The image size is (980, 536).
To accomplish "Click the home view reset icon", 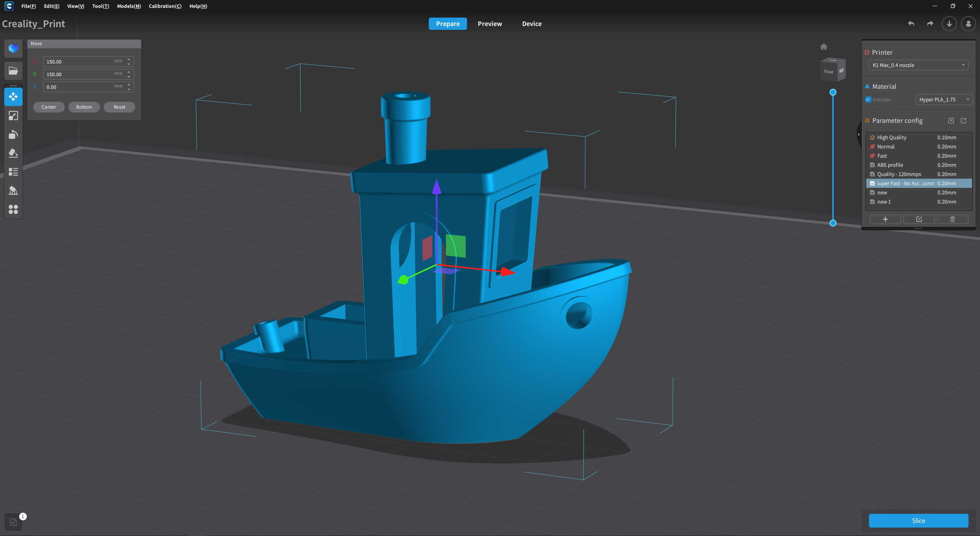I will point(824,47).
